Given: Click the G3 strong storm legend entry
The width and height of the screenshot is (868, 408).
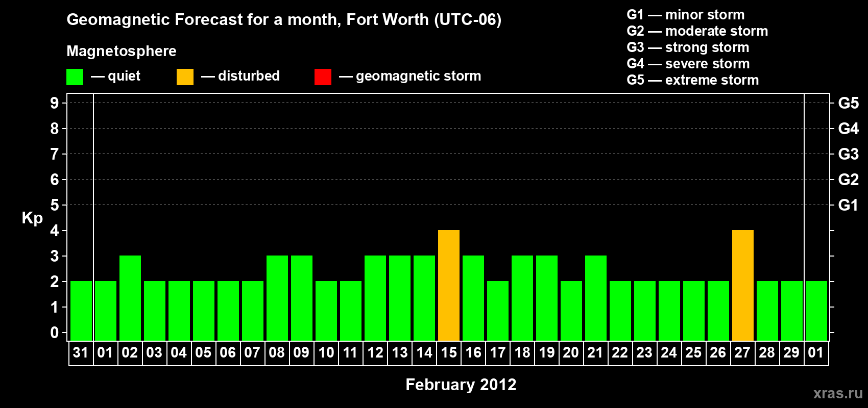Looking at the screenshot, I should (x=688, y=47).
